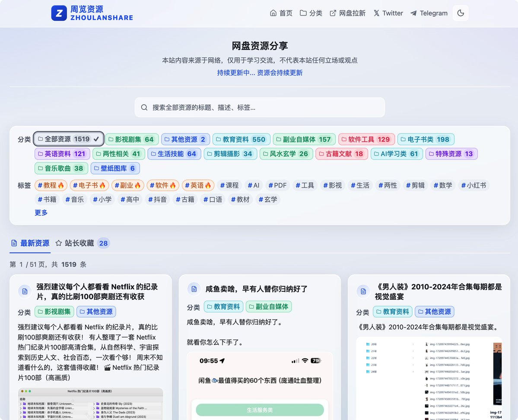Choose the 特殊资源 13 category chip
This screenshot has height=420, width=518.
tap(451, 154)
